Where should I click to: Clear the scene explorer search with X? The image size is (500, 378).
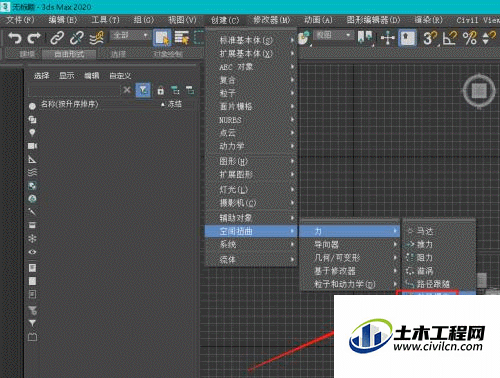tap(127, 90)
